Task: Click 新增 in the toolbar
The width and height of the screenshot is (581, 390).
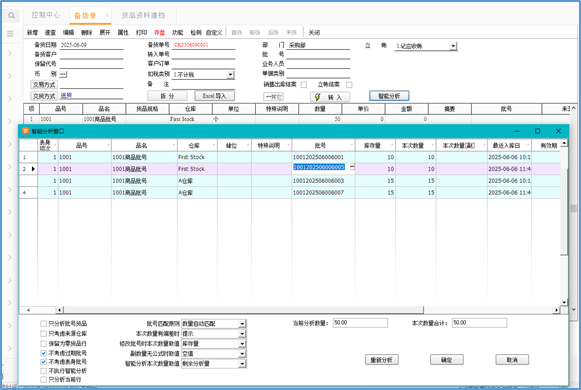Action: (32, 33)
